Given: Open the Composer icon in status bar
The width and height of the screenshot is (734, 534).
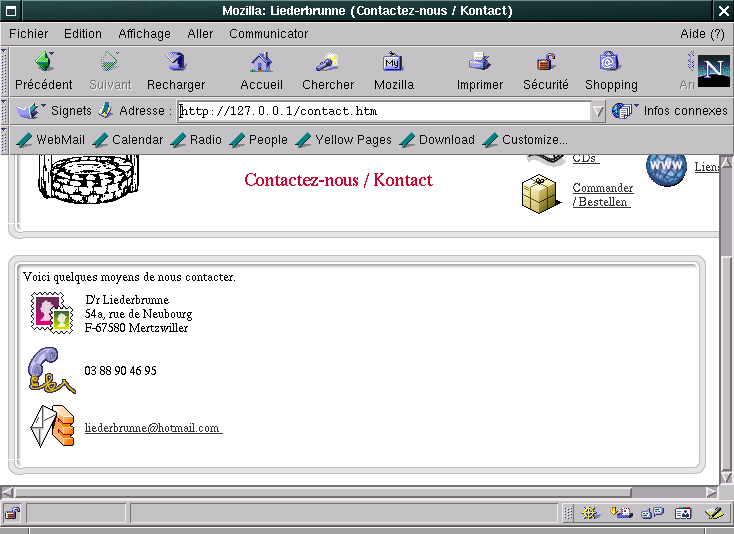Looking at the screenshot, I should coord(713,514).
